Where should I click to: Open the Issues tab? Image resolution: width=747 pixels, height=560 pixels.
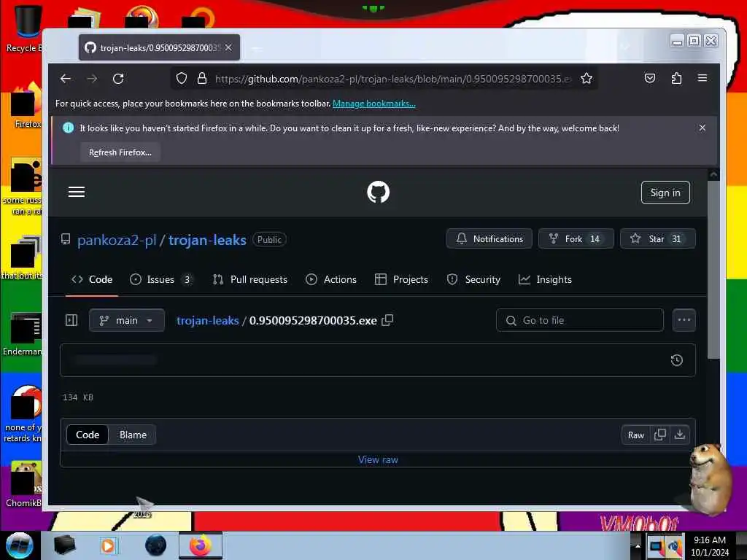click(162, 279)
